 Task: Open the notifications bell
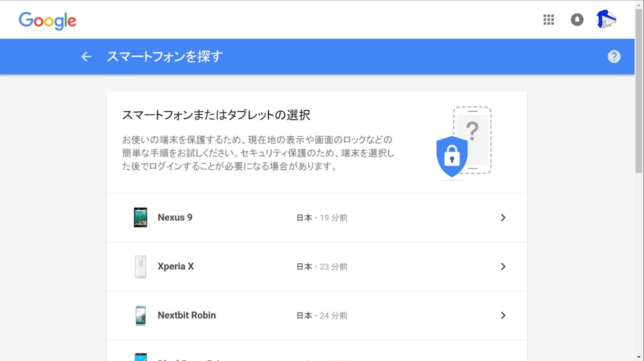[x=577, y=20]
